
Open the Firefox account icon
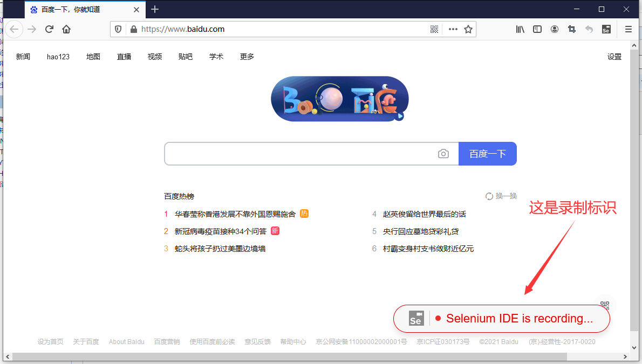tap(555, 29)
